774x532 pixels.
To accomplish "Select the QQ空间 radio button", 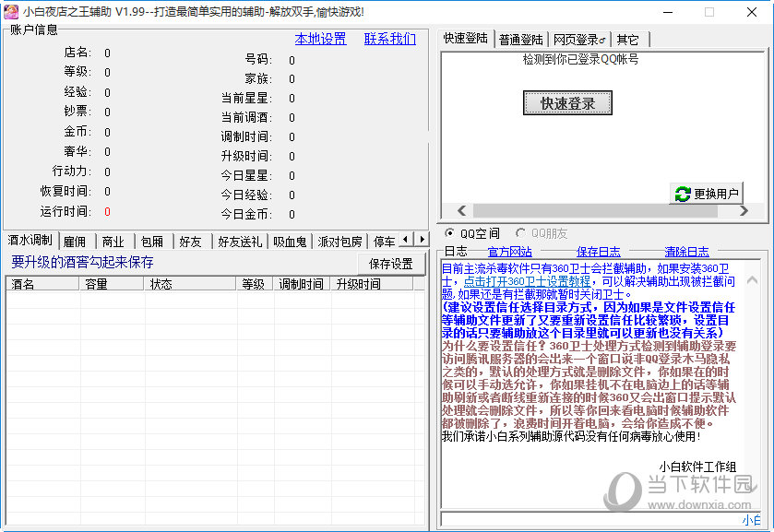I will (449, 232).
